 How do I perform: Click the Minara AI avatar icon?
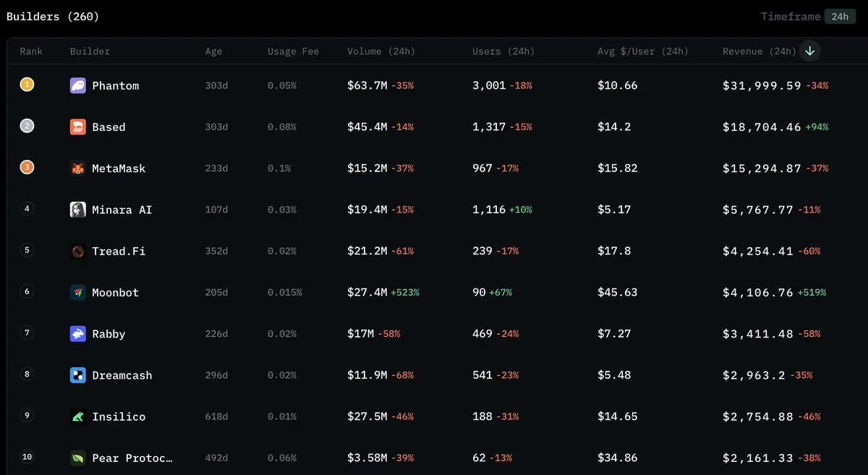pyautogui.click(x=77, y=210)
